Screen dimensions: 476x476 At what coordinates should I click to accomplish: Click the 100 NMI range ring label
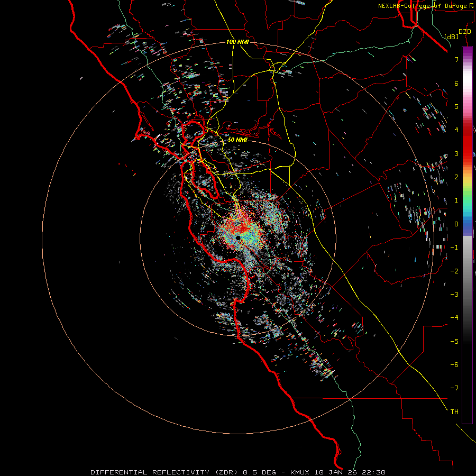point(237,42)
